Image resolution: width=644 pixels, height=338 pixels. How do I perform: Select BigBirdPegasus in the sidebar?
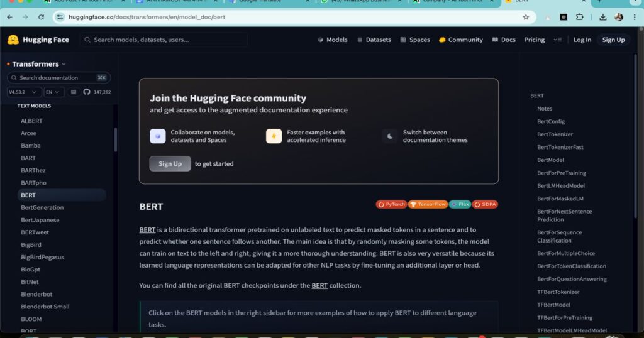(x=42, y=257)
